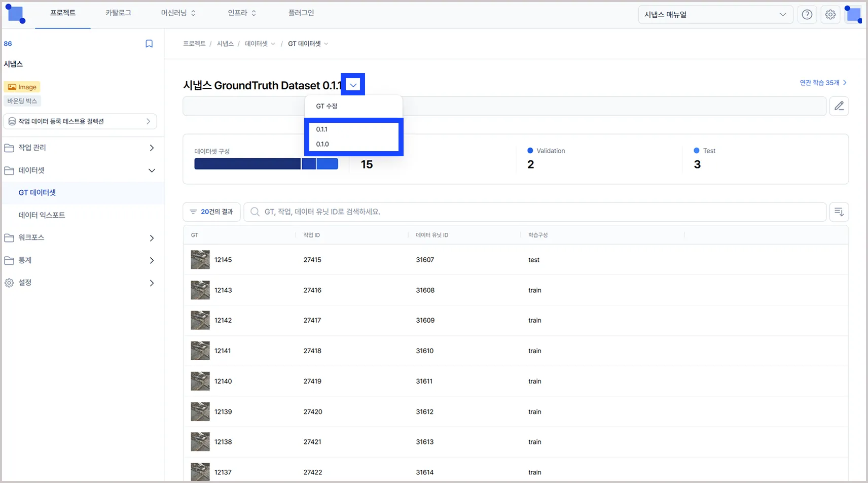The image size is (868, 483).
Task: Click project number 86 link
Action: click(8, 44)
